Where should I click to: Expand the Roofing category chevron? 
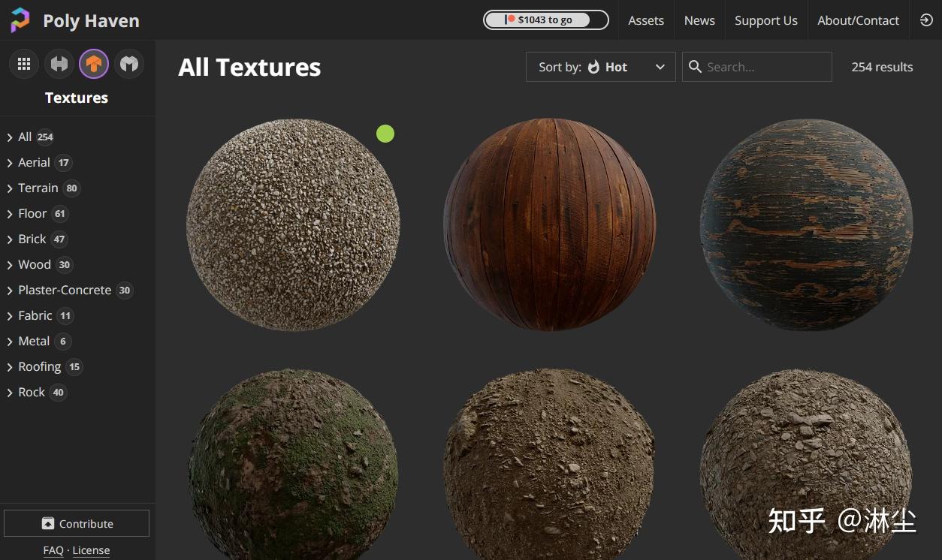click(x=10, y=367)
